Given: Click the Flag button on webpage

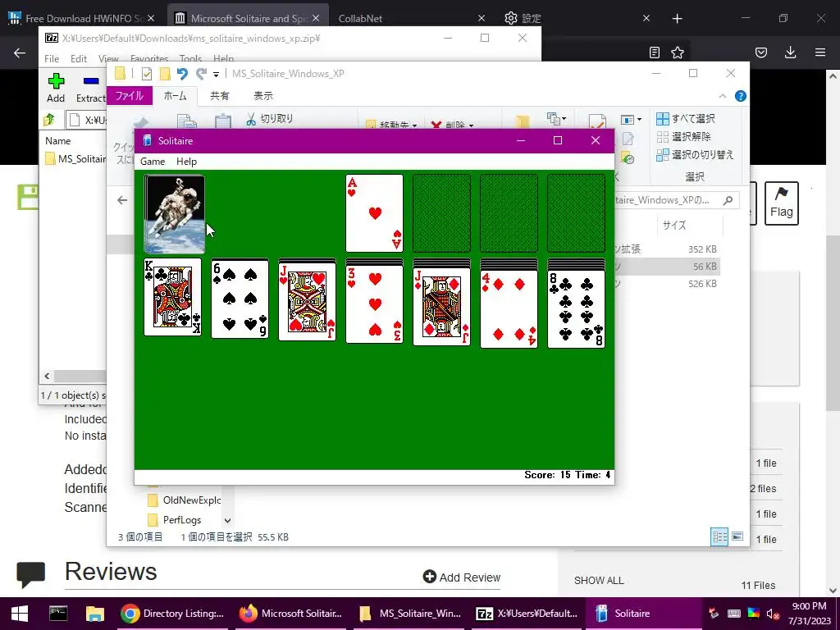Looking at the screenshot, I should tap(781, 203).
